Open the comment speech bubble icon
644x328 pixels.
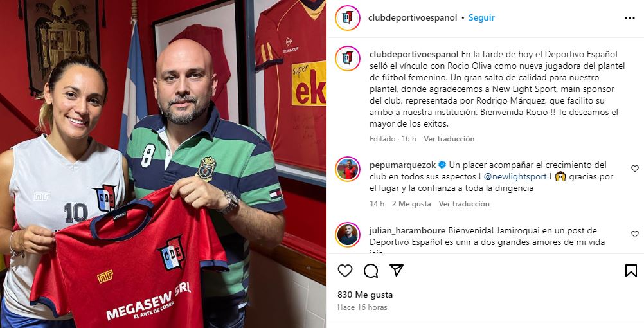click(371, 271)
